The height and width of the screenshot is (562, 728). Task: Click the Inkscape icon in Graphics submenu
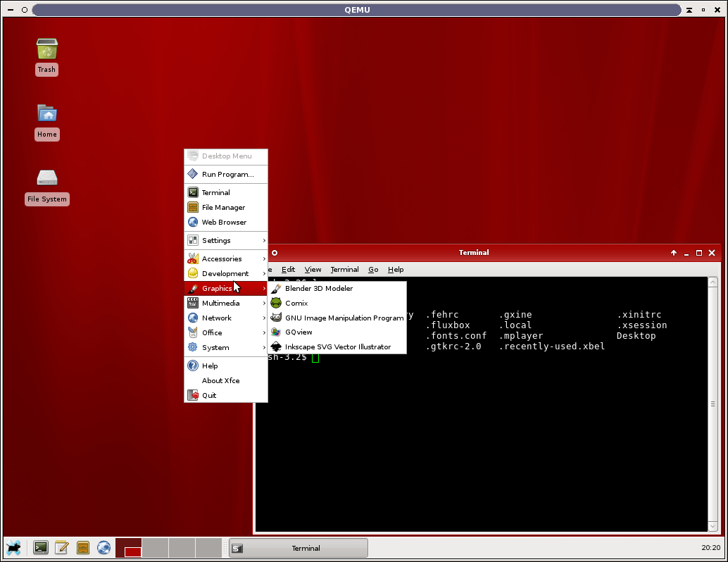coord(276,347)
